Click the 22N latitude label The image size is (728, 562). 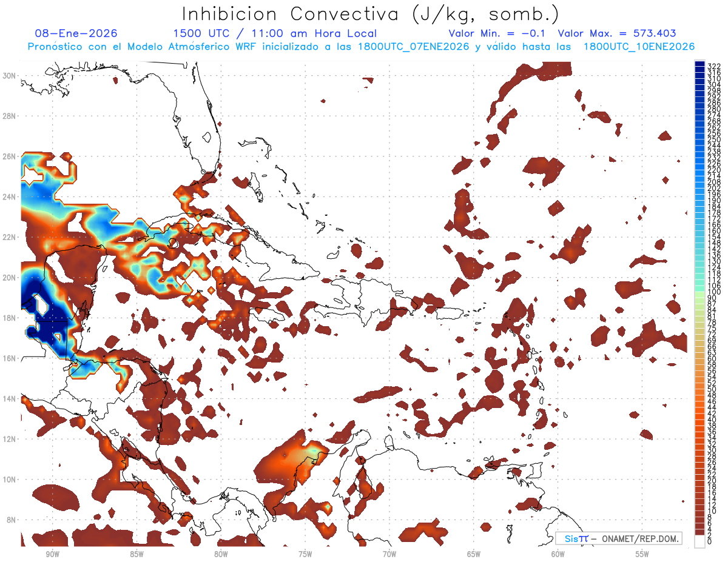pos(10,237)
